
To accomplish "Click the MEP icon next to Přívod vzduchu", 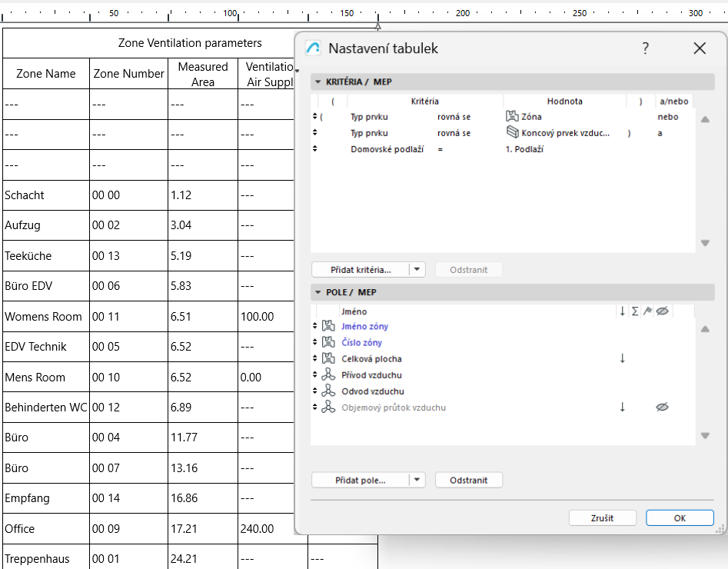I will click(x=329, y=374).
